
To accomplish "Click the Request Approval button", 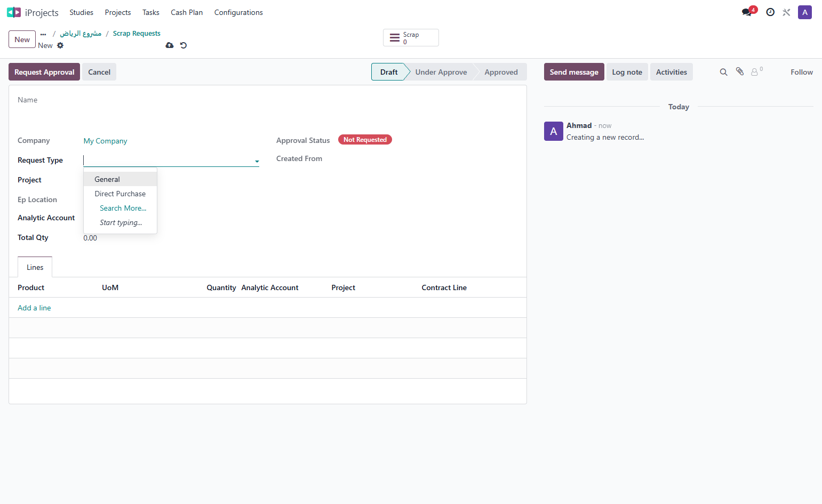I will click(44, 72).
